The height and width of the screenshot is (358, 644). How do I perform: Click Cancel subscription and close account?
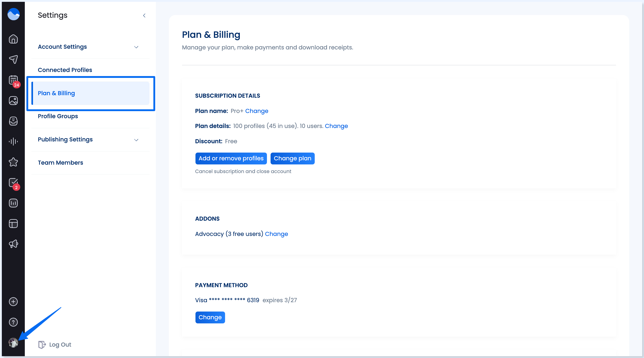pos(243,171)
